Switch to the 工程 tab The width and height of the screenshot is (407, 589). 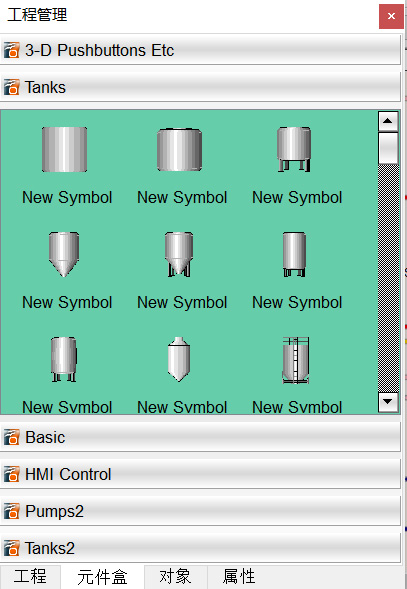point(30,577)
